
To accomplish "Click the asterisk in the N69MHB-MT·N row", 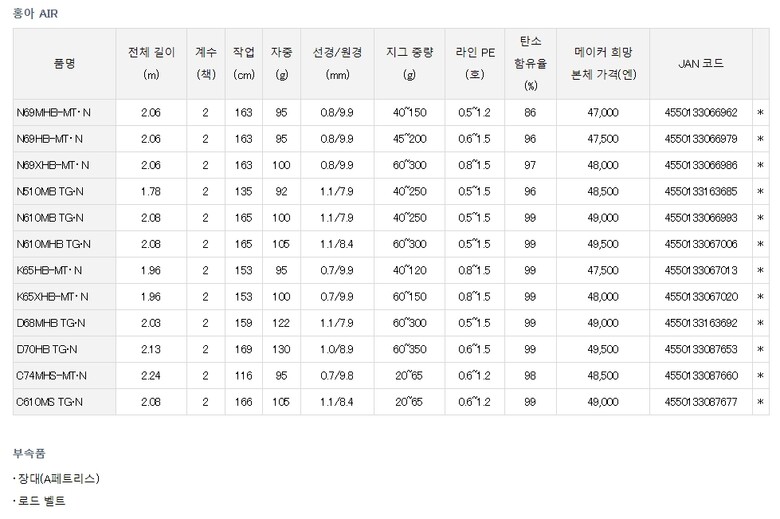I will tap(760, 113).
